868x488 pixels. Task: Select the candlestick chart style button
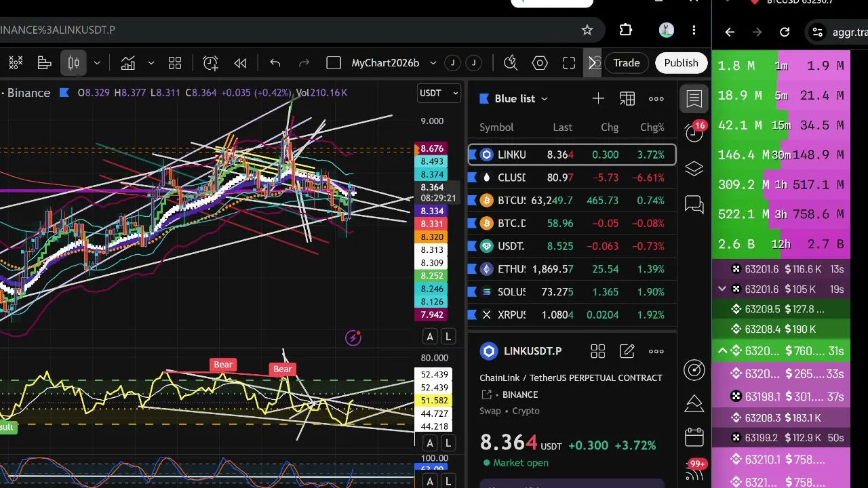[x=73, y=63]
